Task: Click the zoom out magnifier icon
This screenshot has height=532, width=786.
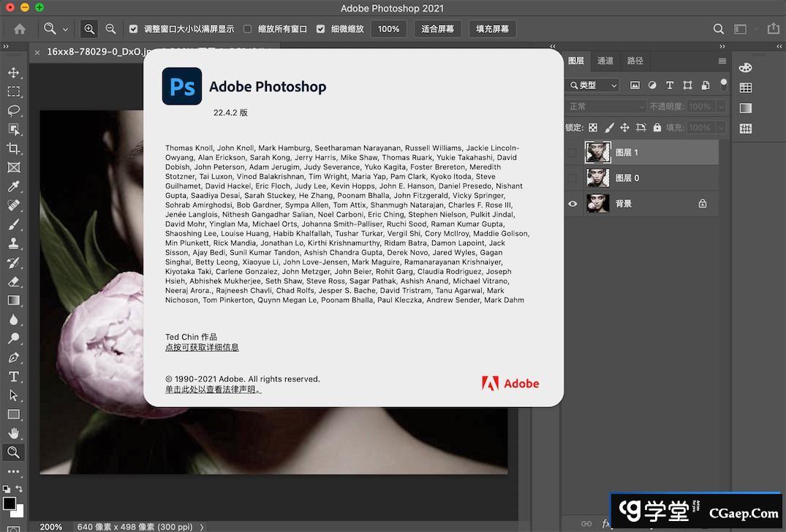Action: (111, 28)
